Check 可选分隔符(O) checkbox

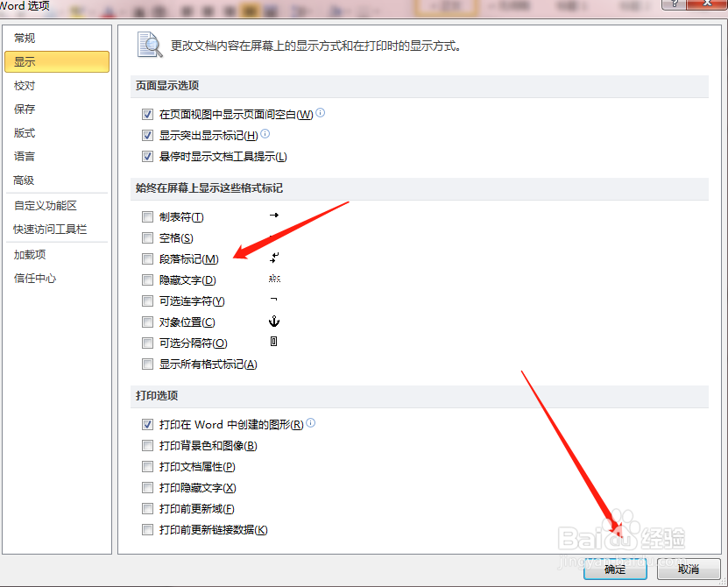147,343
